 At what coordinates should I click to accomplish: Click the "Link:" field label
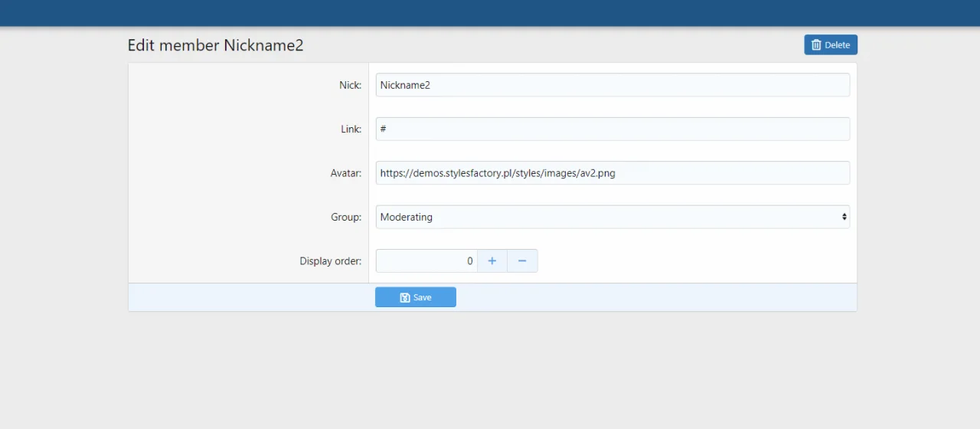(x=351, y=129)
